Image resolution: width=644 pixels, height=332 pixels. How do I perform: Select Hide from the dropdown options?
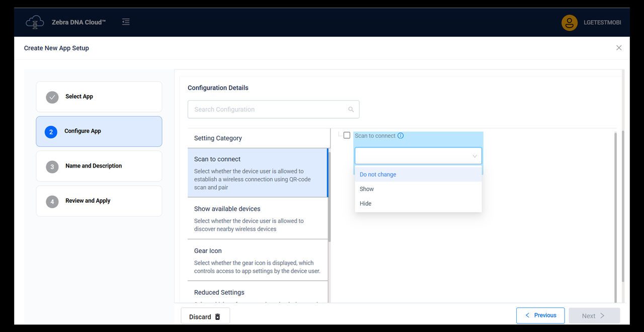(365, 203)
